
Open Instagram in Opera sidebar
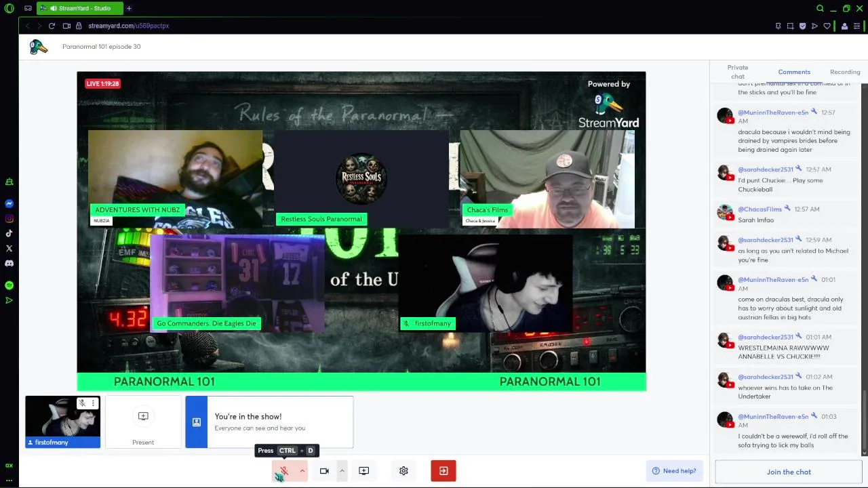(x=9, y=218)
